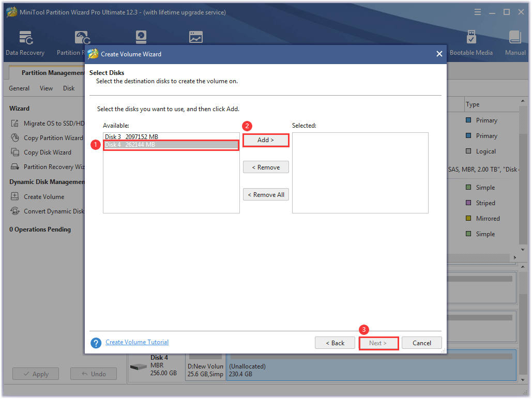Select Disk 4 262144 MB in Available list
This screenshot has height=399, width=532.
tap(171, 145)
